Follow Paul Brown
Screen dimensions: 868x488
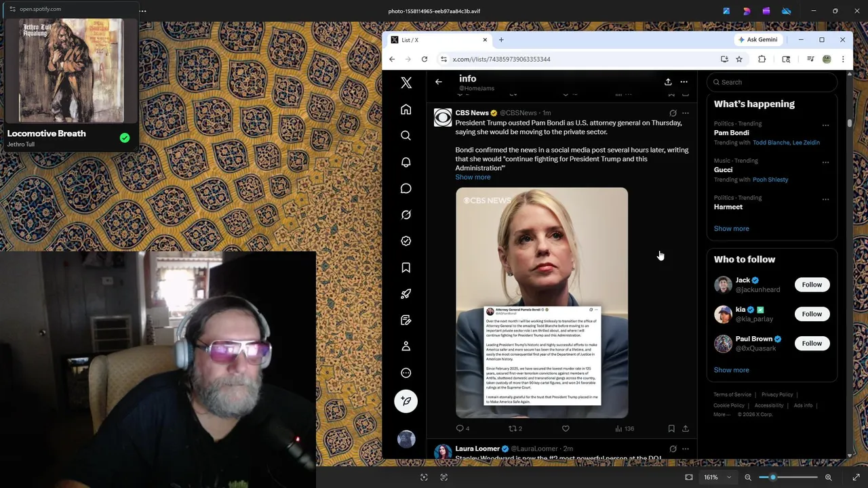pos(812,343)
